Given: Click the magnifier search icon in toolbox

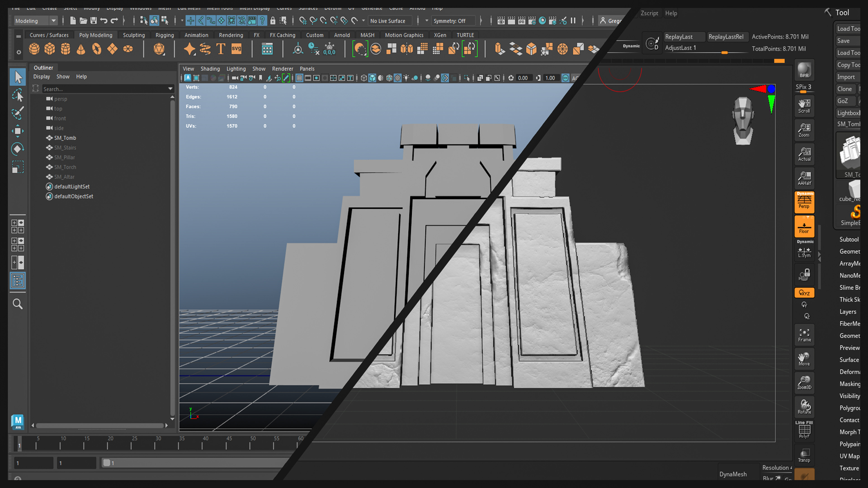Looking at the screenshot, I should pos(18,304).
